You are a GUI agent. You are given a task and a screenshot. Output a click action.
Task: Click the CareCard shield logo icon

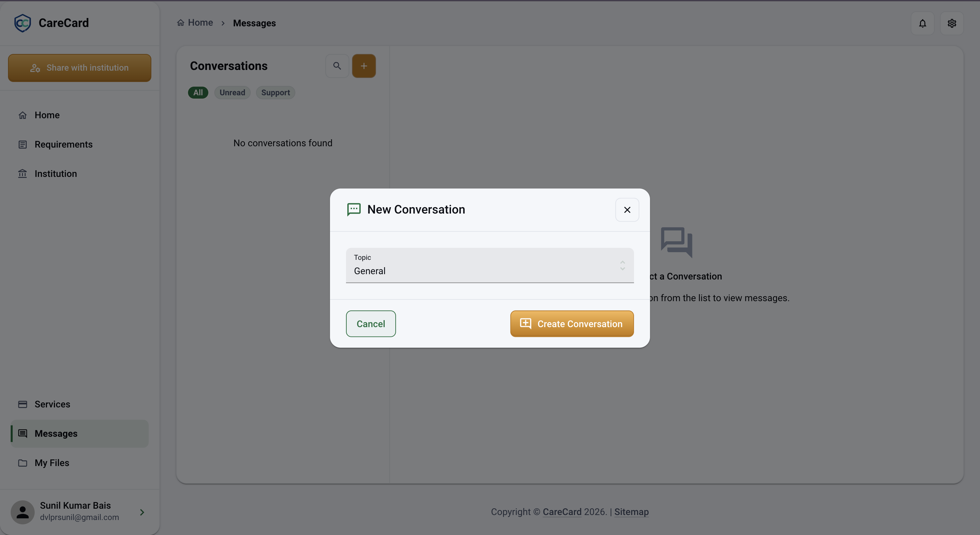point(22,23)
